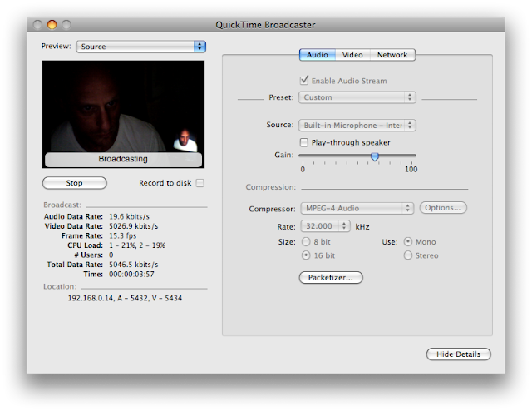Click the CPU Load value text
532x411 pixels.
click(x=136, y=245)
